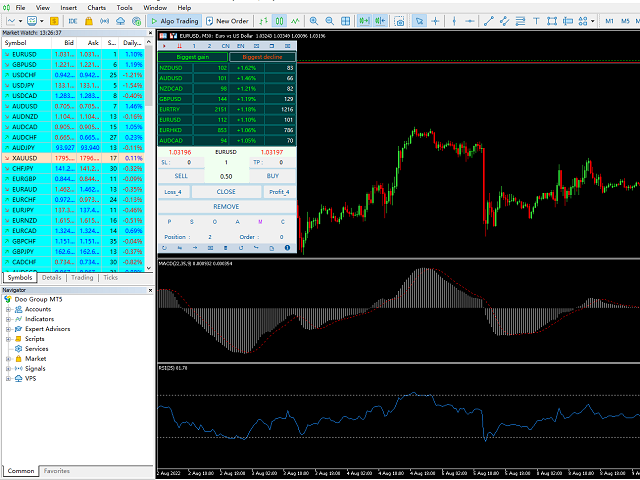640x480 pixels.
Task: Select the cursor arrow tool
Action: [x=419, y=21]
